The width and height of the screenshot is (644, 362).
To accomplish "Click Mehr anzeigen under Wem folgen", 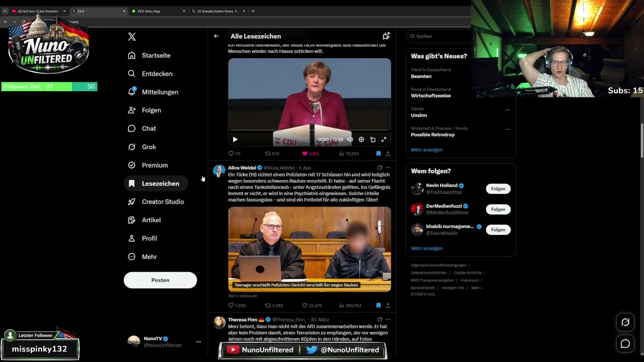I will (x=427, y=248).
